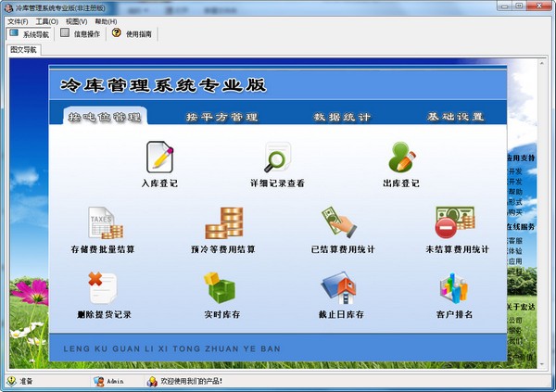Open 截止日库存 house folder icon
This screenshot has width=556, height=392.
(338, 288)
